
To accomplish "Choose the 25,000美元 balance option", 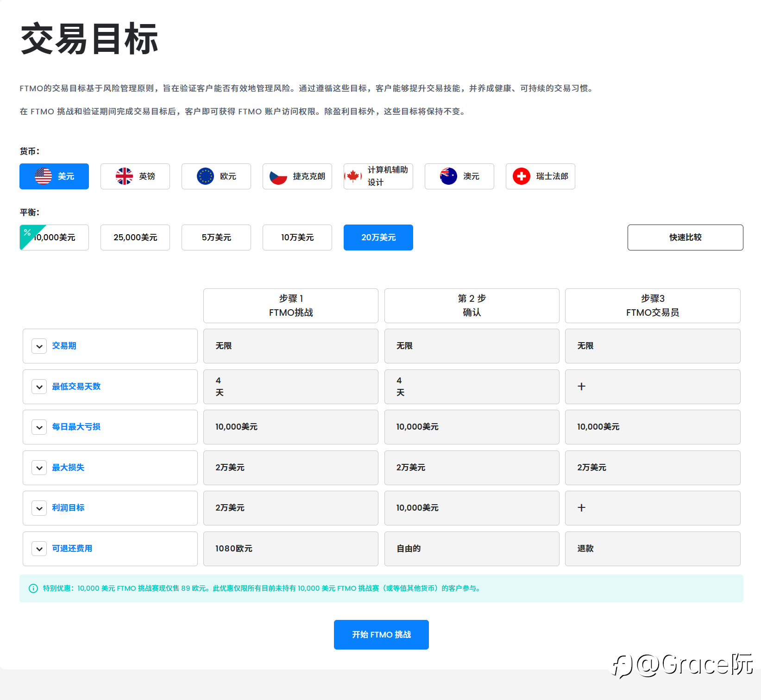I will [135, 237].
